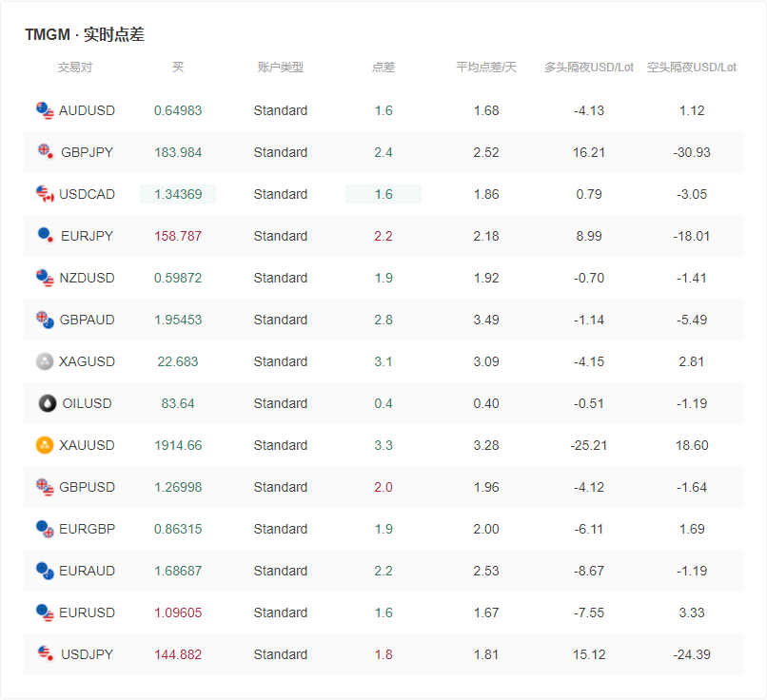This screenshot has width=767, height=700.
Task: Click the NZDUSD flag icon
Action: 45,278
